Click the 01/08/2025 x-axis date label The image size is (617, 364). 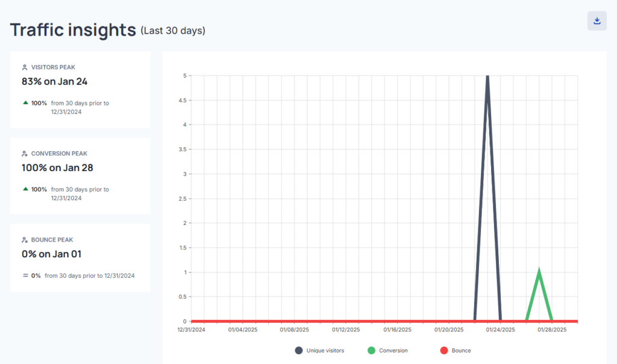coord(294,330)
